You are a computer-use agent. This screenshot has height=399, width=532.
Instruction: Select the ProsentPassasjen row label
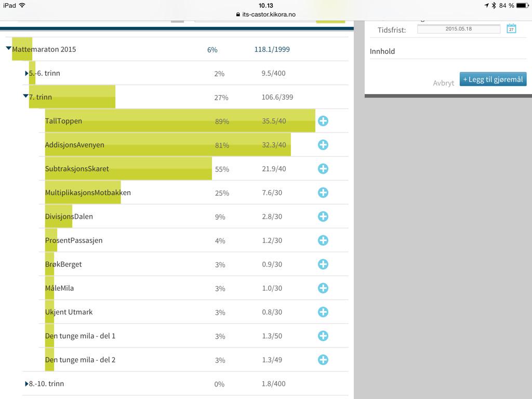point(74,240)
